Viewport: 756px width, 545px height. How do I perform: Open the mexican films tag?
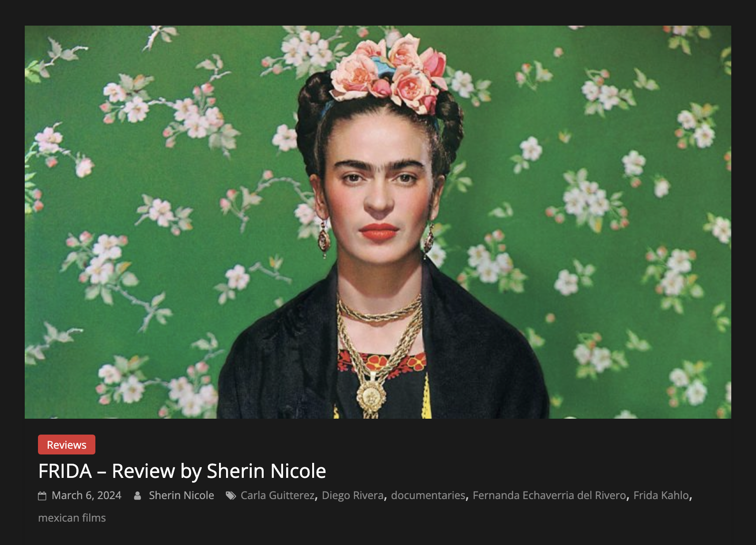click(x=72, y=518)
